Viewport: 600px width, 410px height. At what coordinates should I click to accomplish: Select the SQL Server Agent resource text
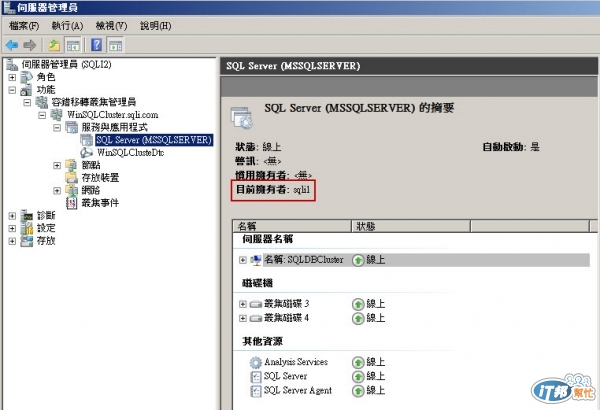tap(298, 391)
